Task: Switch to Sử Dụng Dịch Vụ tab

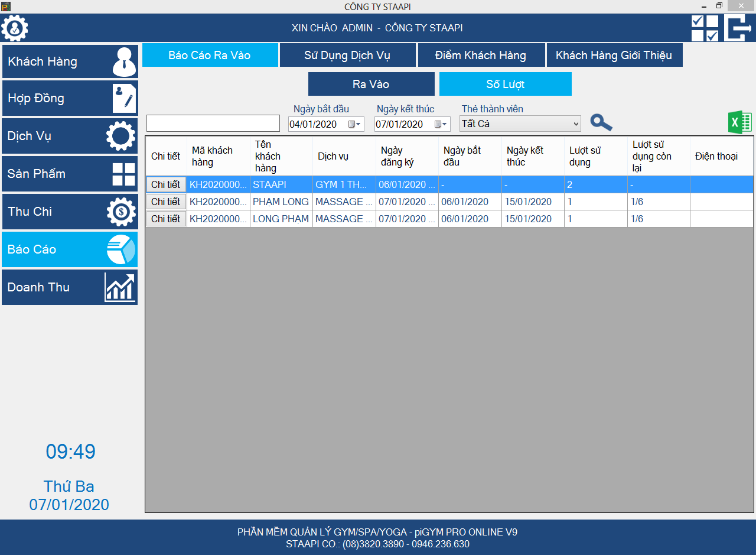Action: tap(347, 56)
